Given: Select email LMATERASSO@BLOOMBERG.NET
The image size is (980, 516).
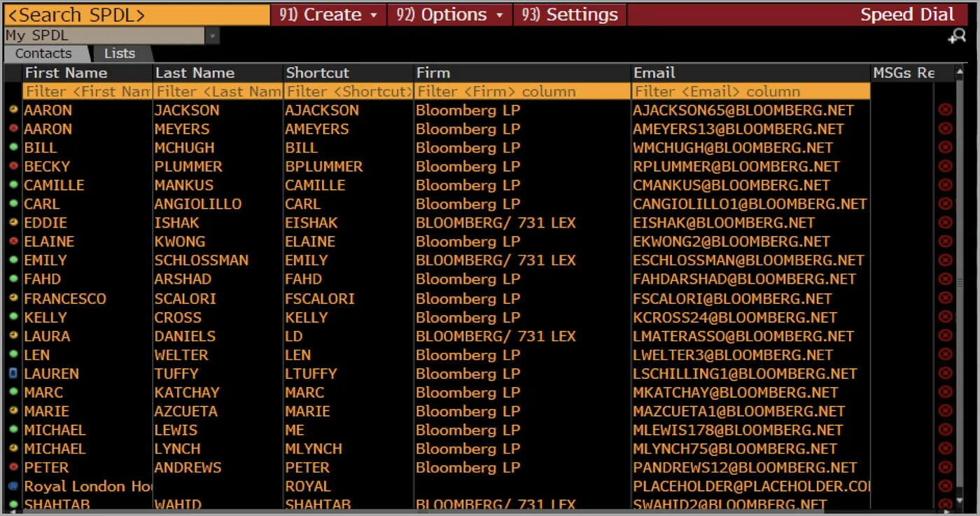Looking at the screenshot, I should coord(743,336).
